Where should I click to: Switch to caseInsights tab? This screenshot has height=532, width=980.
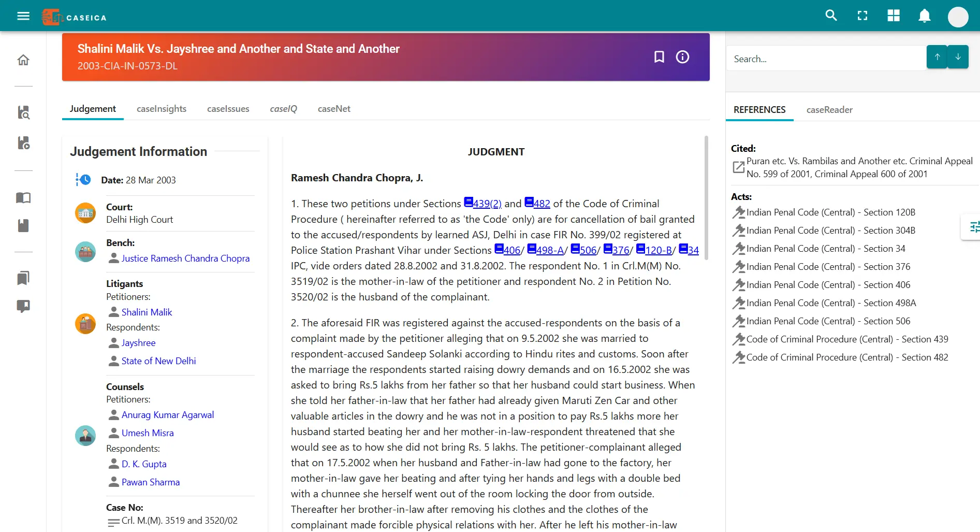click(162, 109)
